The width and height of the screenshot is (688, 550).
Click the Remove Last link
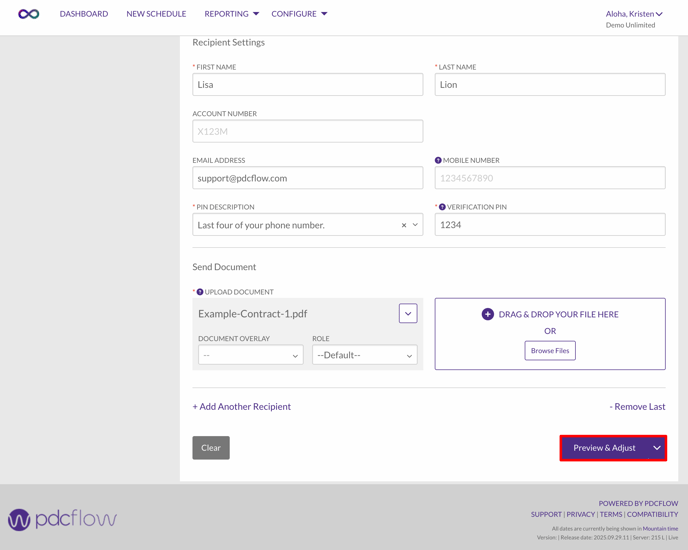point(637,407)
